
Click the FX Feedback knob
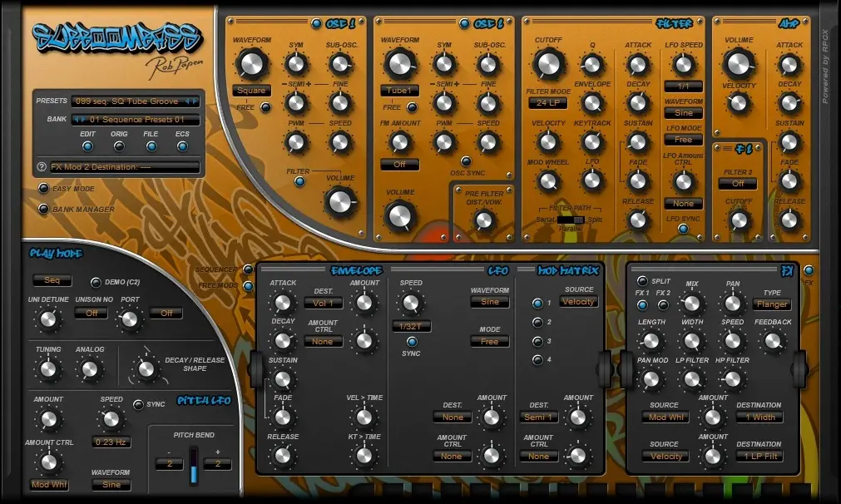772,341
